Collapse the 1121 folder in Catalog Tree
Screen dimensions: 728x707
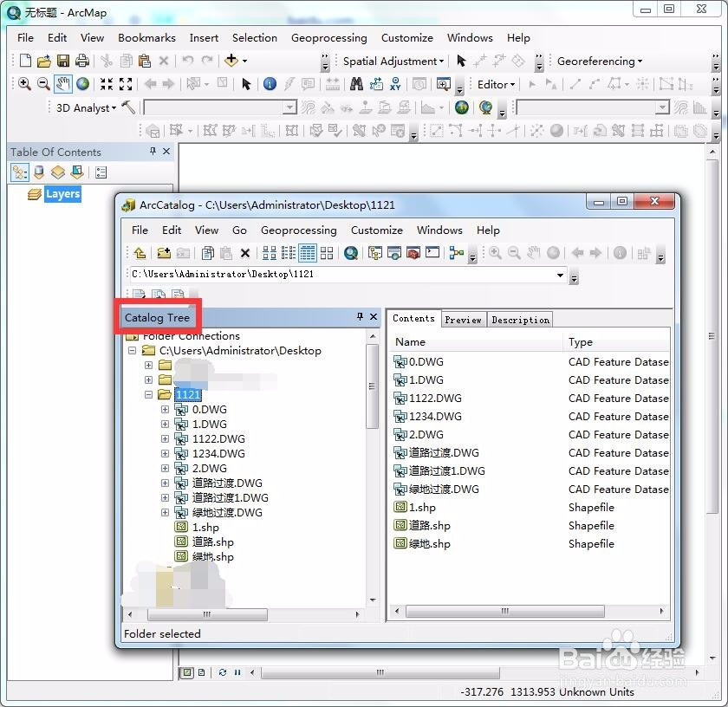148,394
